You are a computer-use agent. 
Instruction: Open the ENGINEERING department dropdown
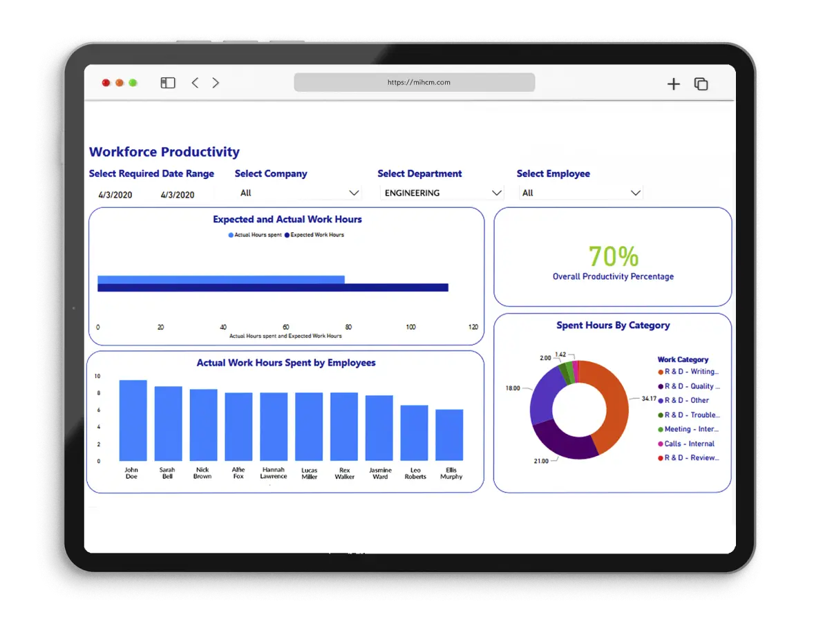point(442,193)
